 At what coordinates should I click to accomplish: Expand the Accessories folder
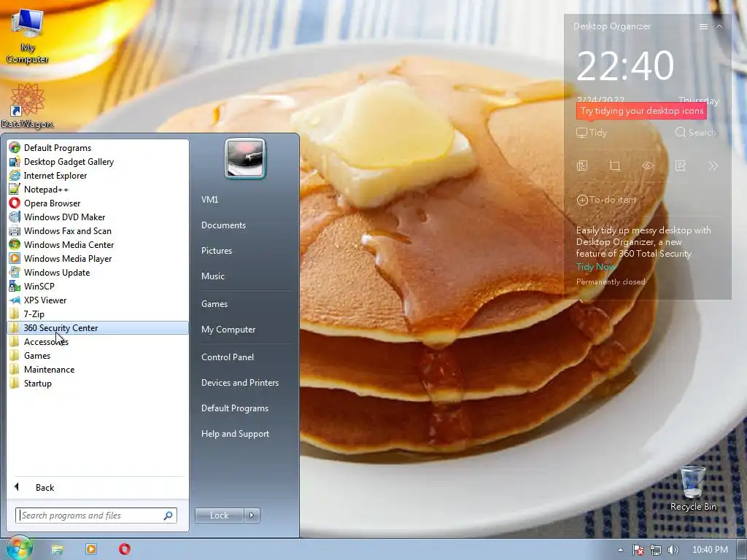pyautogui.click(x=98, y=341)
